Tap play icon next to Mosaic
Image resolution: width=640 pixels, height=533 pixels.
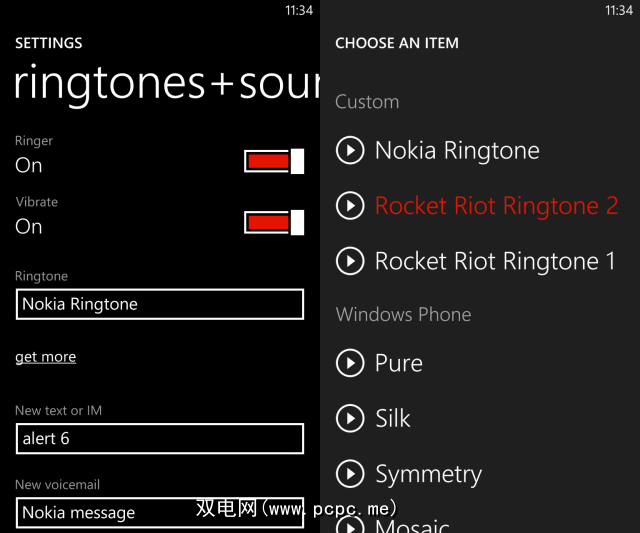(350, 524)
